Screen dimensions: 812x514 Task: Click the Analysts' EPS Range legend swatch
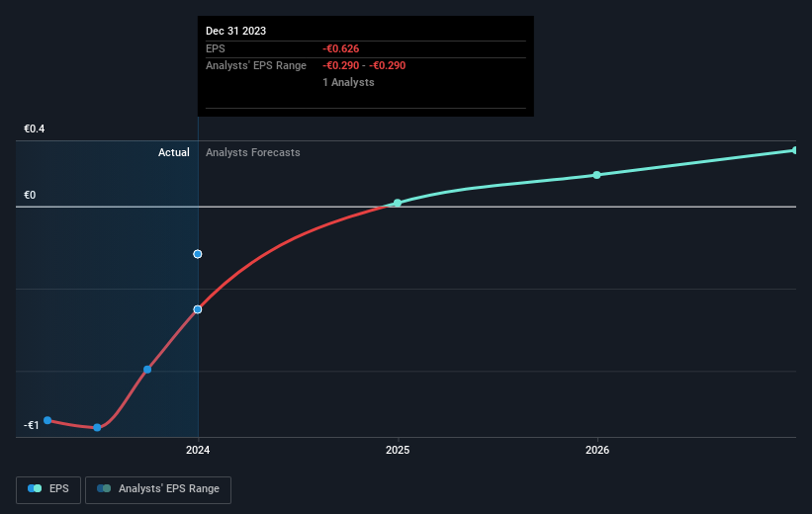pyautogui.click(x=104, y=488)
